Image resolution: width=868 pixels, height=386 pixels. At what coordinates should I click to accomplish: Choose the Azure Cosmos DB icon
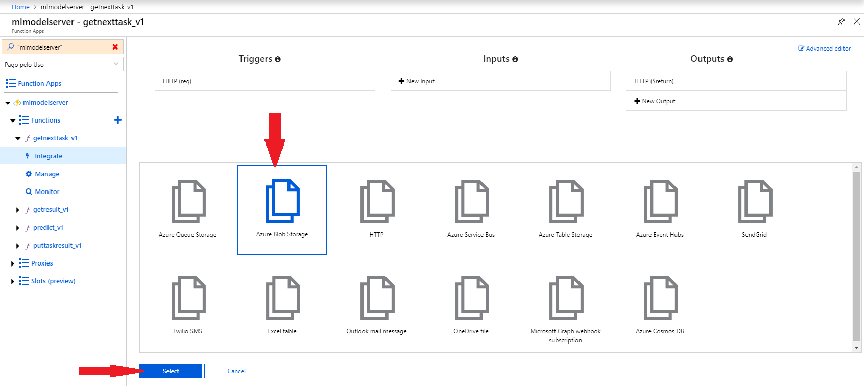click(661, 298)
